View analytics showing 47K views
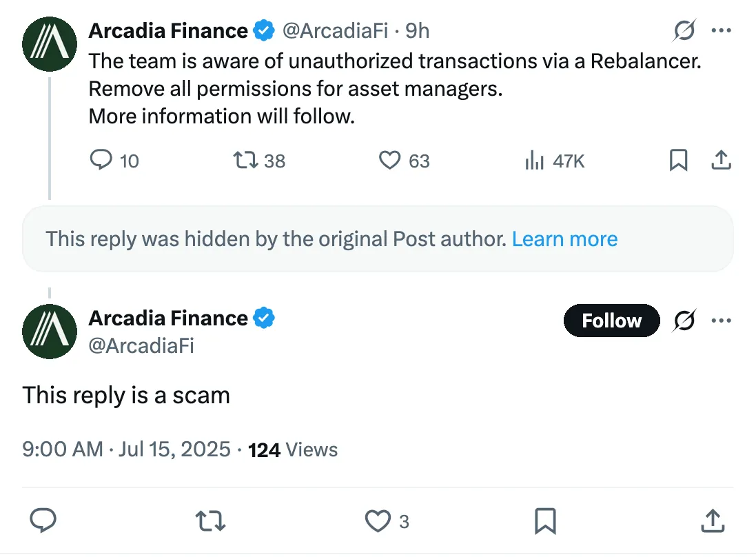 [555, 161]
